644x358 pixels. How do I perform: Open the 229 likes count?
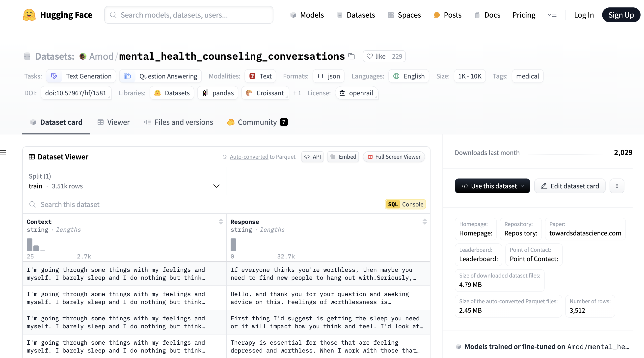pyautogui.click(x=397, y=56)
